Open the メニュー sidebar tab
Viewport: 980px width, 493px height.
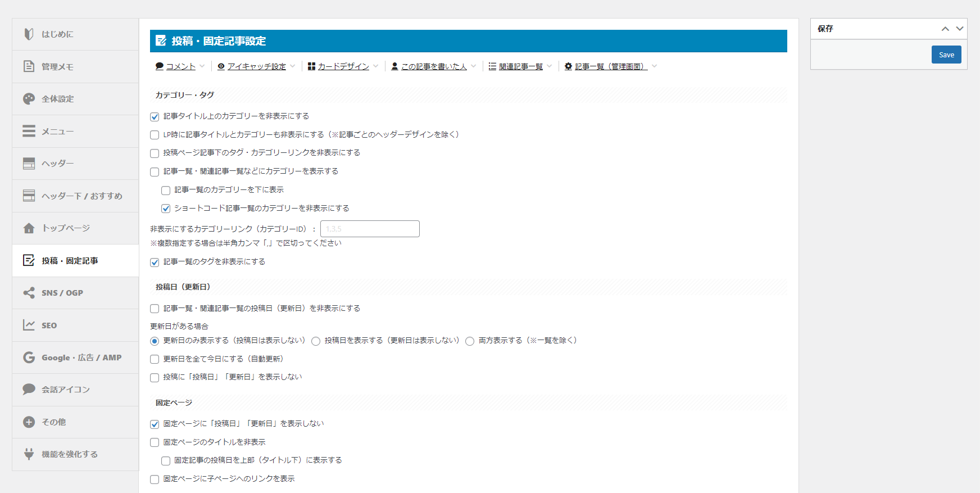click(x=75, y=131)
